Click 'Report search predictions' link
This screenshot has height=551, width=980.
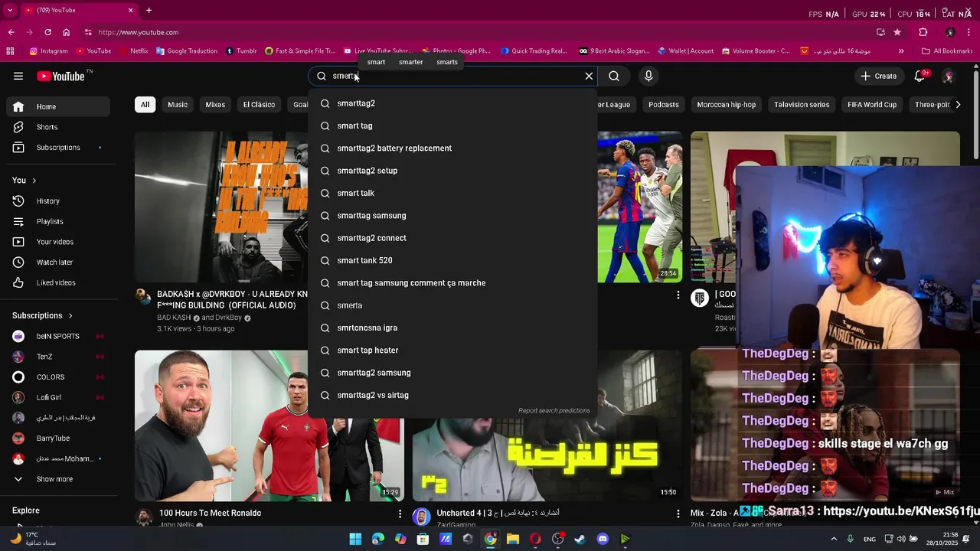tap(554, 411)
